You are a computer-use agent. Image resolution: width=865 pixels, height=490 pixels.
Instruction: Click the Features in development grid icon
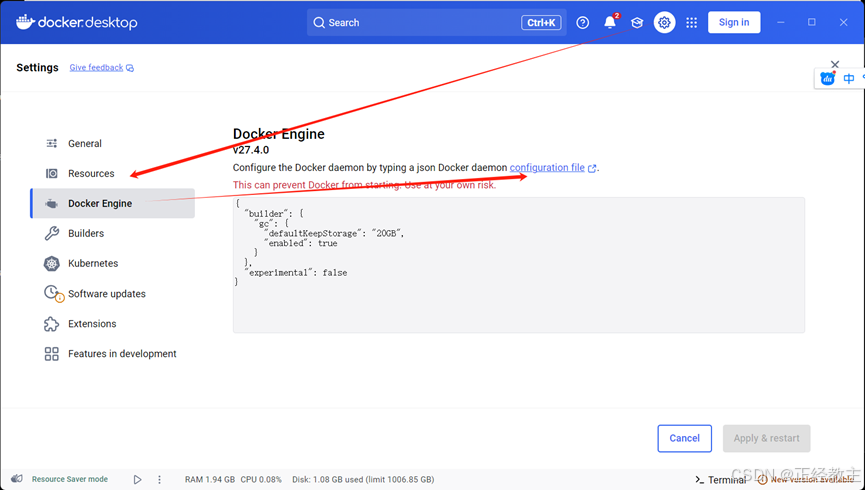click(x=51, y=354)
